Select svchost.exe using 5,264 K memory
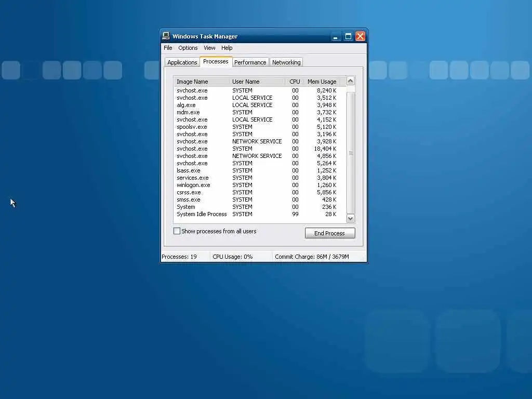The width and height of the screenshot is (532, 399). (x=257, y=163)
